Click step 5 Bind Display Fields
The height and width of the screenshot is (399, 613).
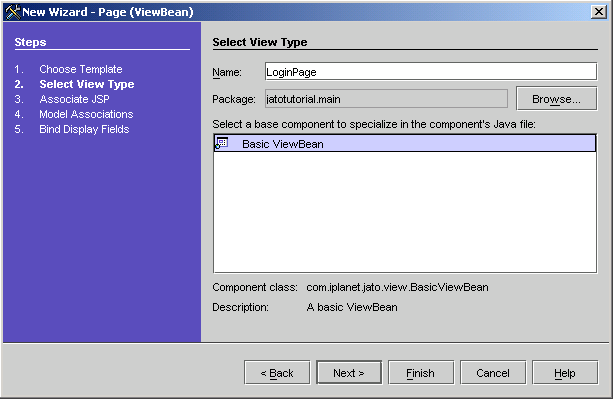pos(84,129)
